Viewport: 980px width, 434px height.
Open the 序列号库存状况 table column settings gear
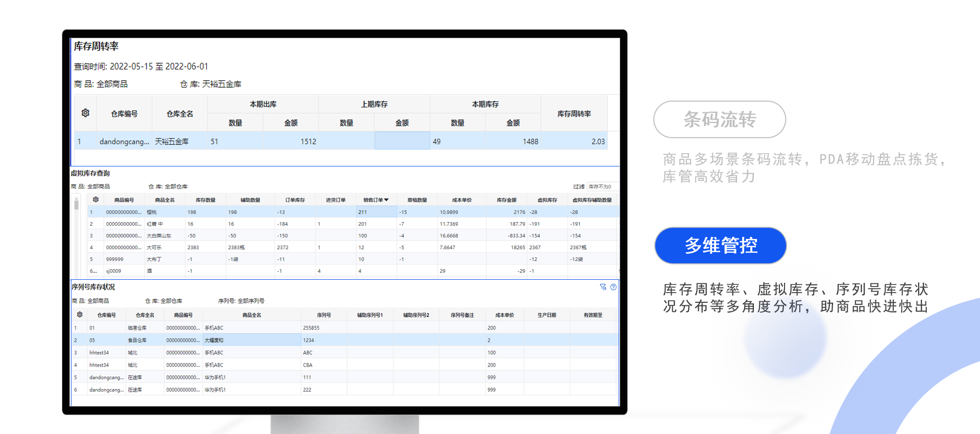[80, 315]
